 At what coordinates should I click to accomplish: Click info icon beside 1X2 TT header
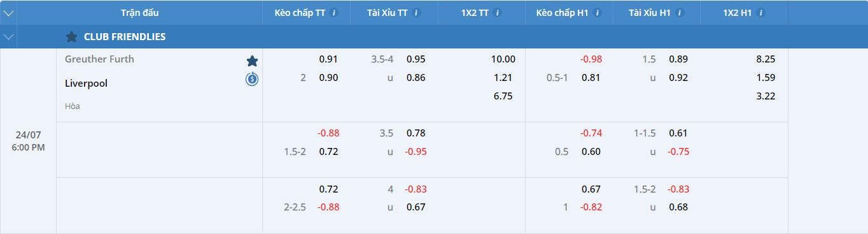tap(498, 13)
